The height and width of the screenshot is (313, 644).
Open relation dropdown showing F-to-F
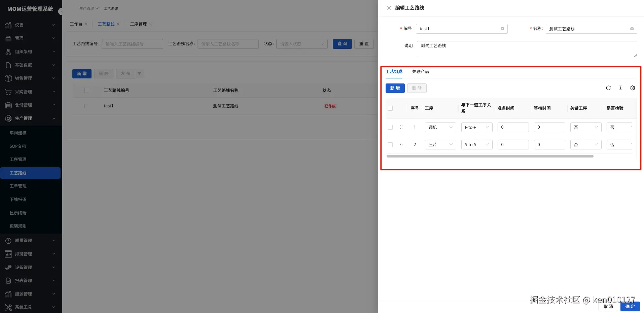[x=477, y=127]
